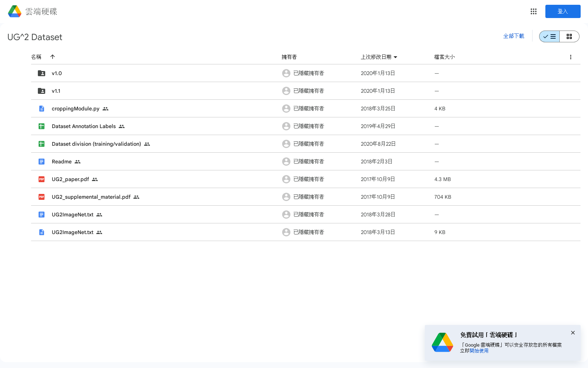Screen dimensions: 588x368
Task: Click shared icon next to Dataset division
Action: tap(147, 144)
